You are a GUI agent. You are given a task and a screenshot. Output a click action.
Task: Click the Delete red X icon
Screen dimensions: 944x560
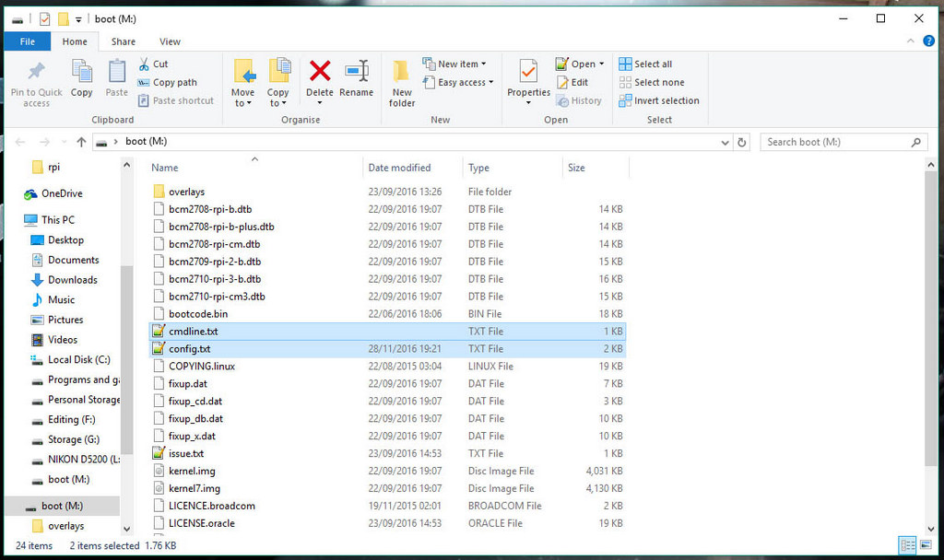(x=320, y=72)
